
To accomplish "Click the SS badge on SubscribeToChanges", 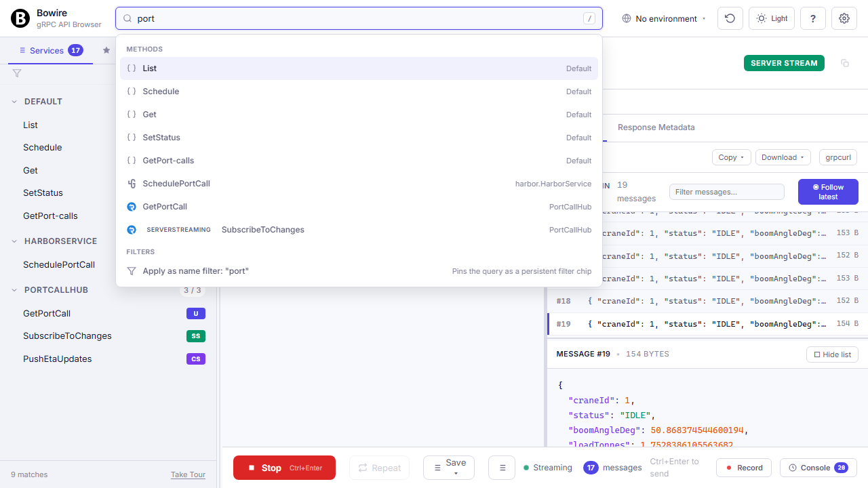I will click(x=196, y=336).
